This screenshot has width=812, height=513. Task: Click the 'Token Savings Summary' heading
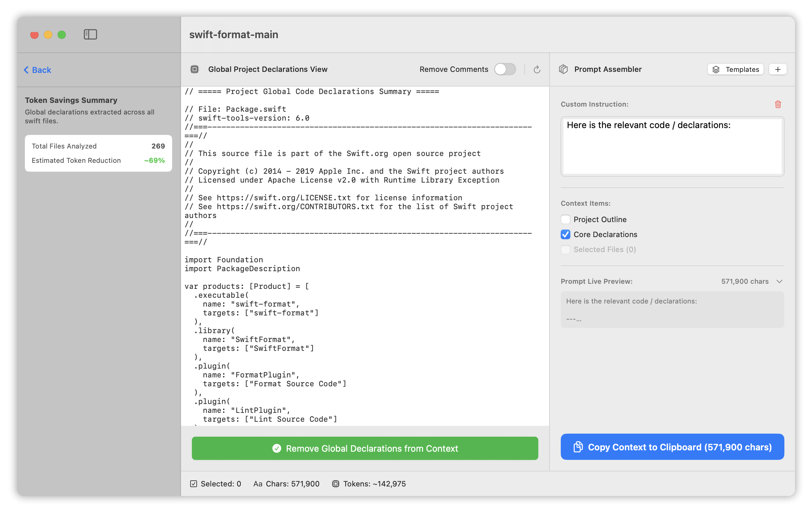[x=71, y=100]
